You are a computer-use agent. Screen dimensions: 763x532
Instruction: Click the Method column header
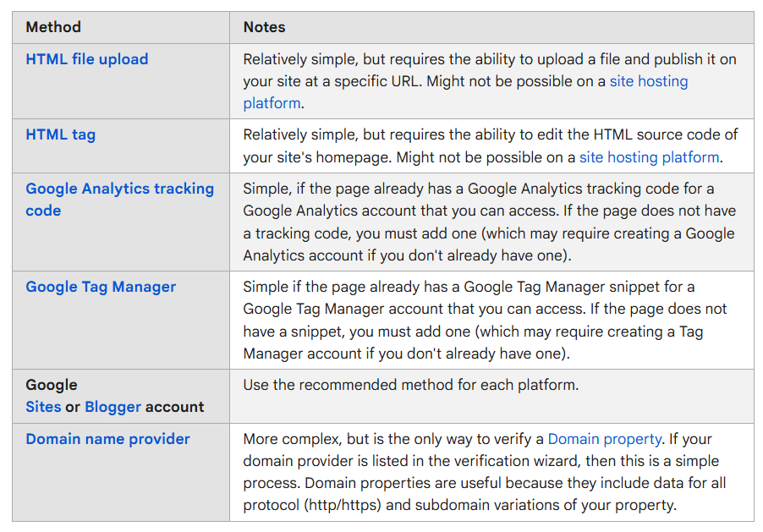[x=54, y=27]
